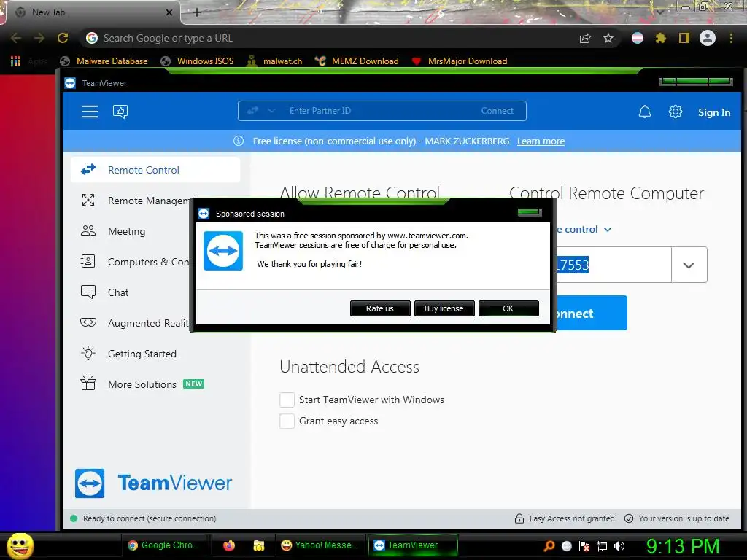Open TeamViewer settings gear
Screen dimensions: 747x560
[675, 112]
